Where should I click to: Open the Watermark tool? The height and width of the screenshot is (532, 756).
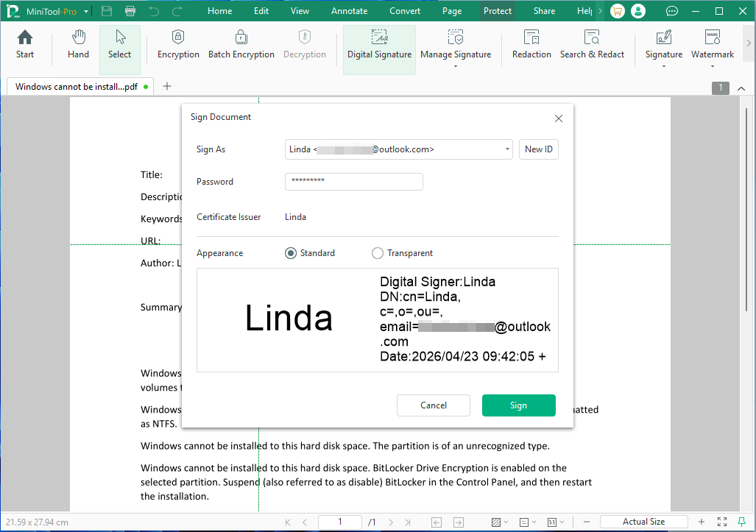tap(712, 44)
